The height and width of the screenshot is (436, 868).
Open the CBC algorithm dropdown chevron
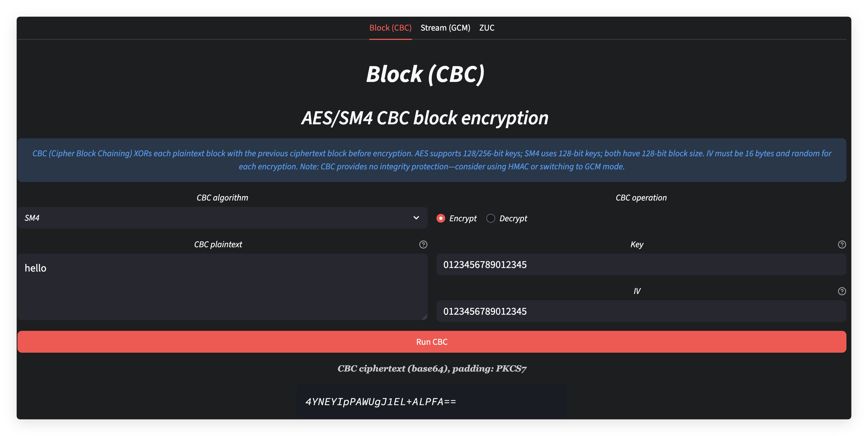[x=416, y=218]
